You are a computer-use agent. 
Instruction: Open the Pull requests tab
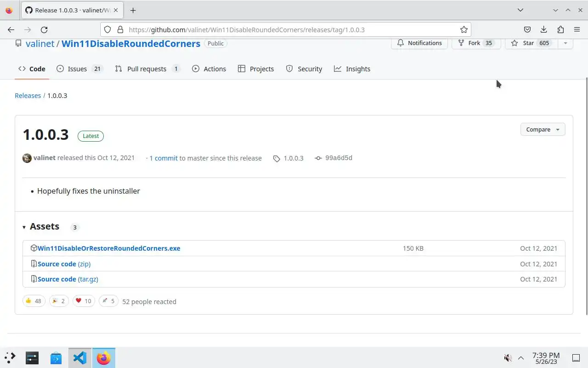(147, 69)
